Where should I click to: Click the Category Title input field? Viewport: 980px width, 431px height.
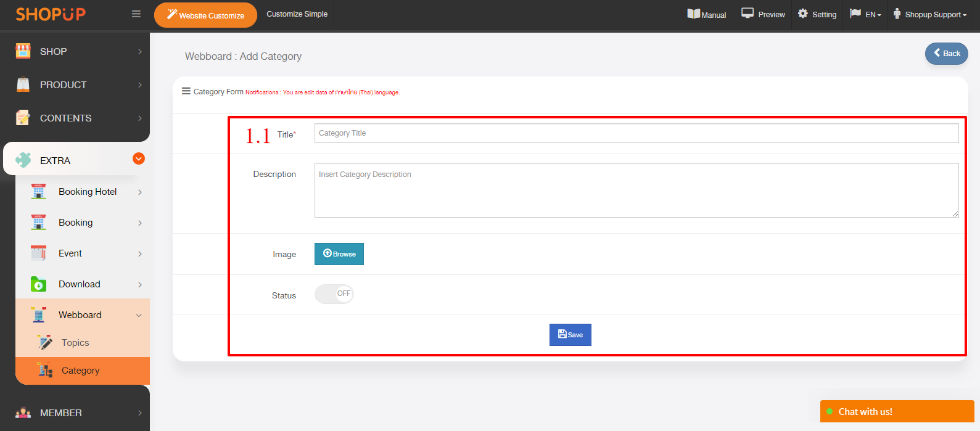tap(636, 133)
